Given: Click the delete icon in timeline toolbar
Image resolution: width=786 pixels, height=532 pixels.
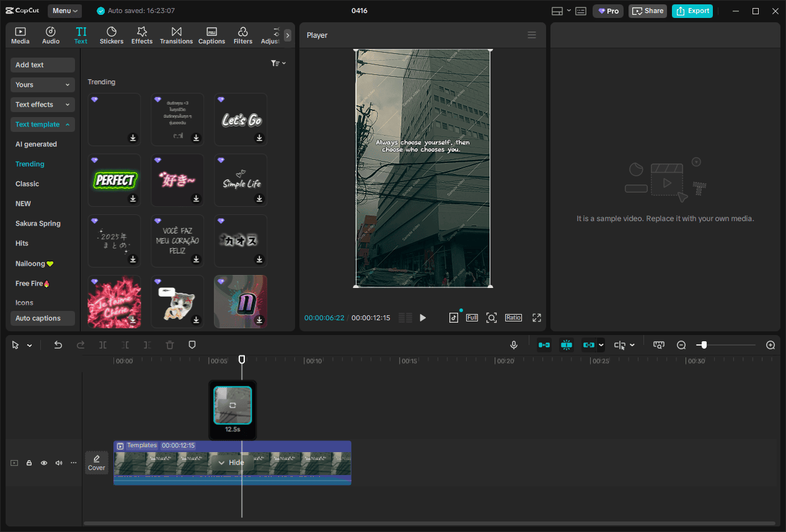Looking at the screenshot, I should click(169, 344).
